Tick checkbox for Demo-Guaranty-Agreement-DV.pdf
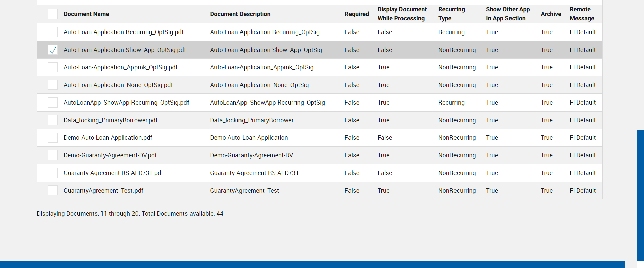The width and height of the screenshot is (644, 268). (53, 155)
